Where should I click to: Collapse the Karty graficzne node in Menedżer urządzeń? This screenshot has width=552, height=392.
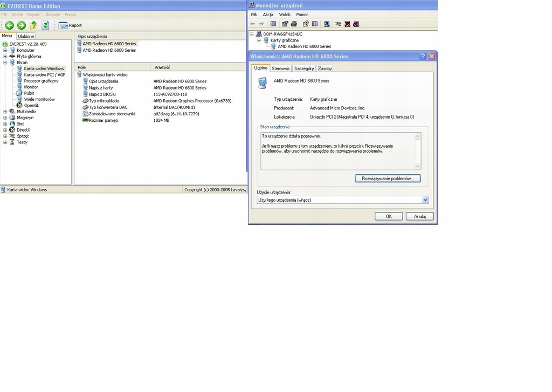(x=259, y=40)
